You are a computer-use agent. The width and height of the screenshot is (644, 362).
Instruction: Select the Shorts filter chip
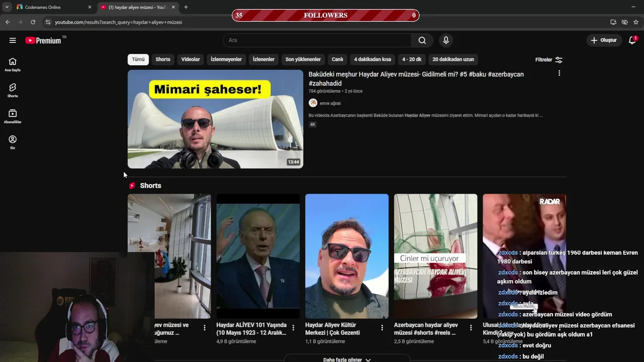pyautogui.click(x=163, y=59)
